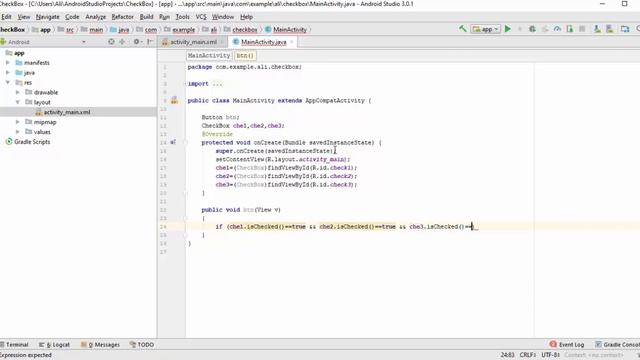Open the Edit menu

click(x=6, y=17)
